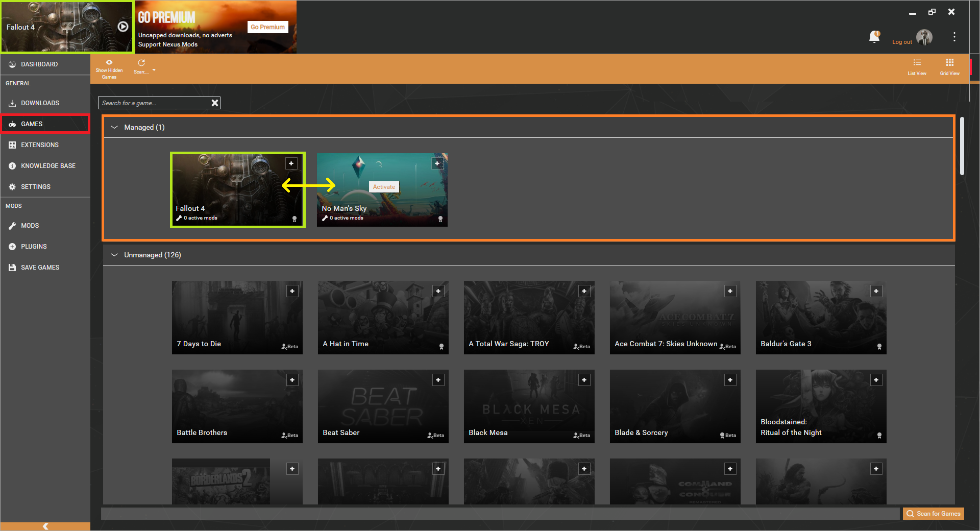Click the Log out link
Screen dimensions: 980x531
[902, 42]
